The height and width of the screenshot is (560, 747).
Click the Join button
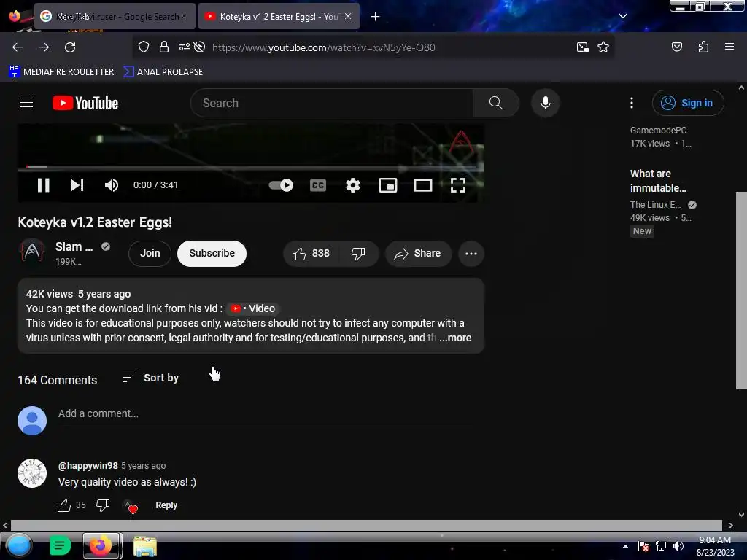(x=150, y=253)
